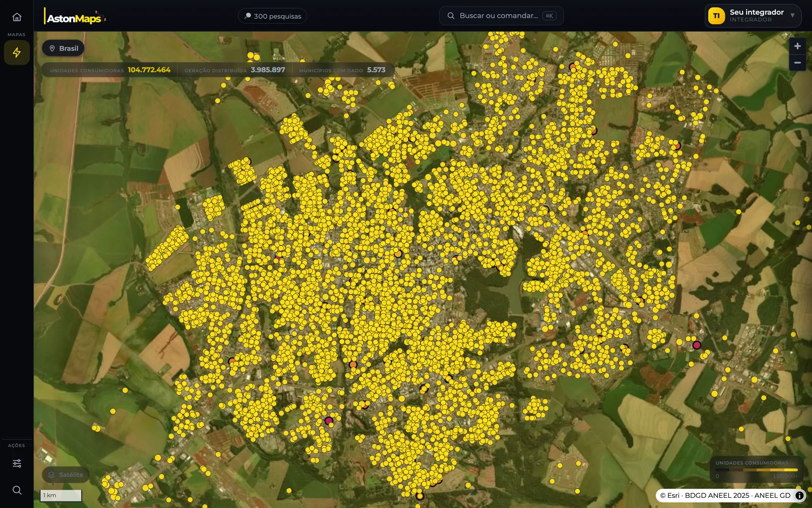Click the 1 km scale bar
The image size is (812, 508).
click(x=61, y=495)
